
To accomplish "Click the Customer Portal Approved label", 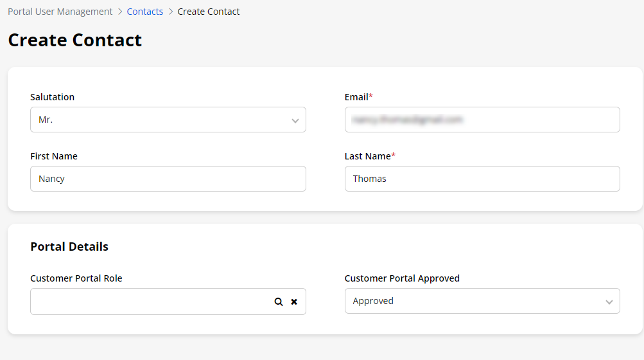I will (402, 278).
